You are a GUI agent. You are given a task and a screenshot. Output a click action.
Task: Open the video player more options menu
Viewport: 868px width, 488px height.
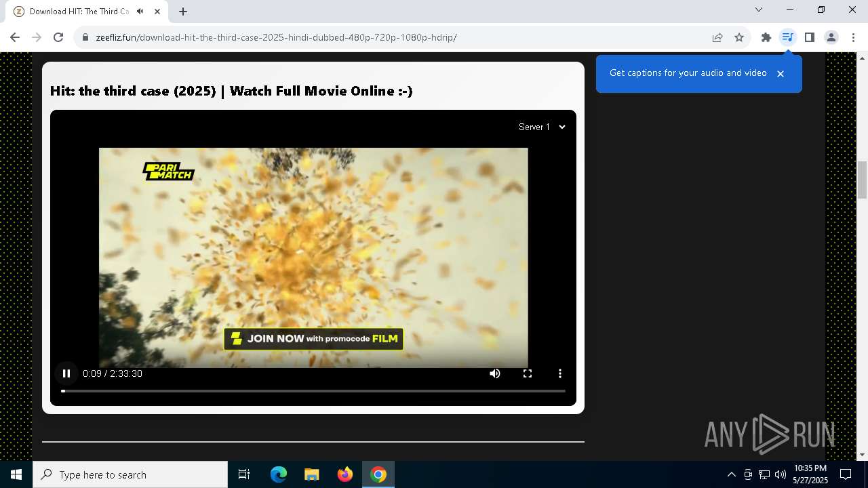pos(560,373)
